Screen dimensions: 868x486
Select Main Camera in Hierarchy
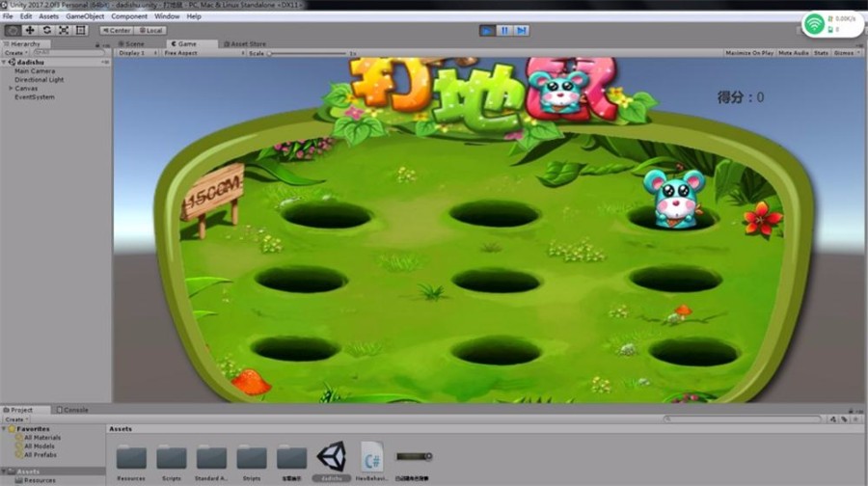point(35,70)
